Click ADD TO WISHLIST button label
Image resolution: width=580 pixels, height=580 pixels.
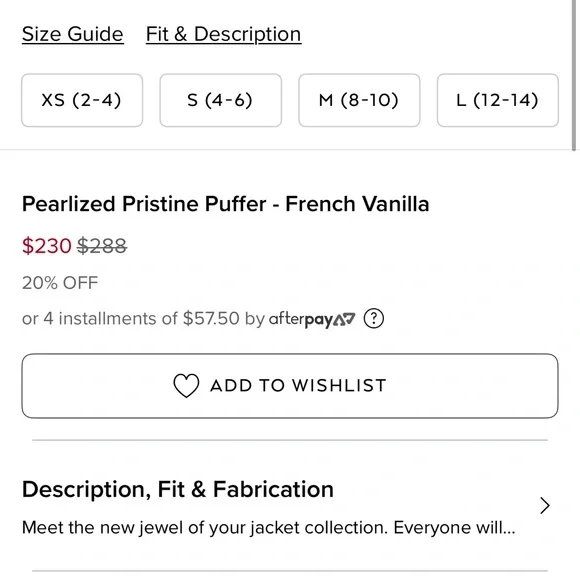pyautogui.click(x=299, y=386)
